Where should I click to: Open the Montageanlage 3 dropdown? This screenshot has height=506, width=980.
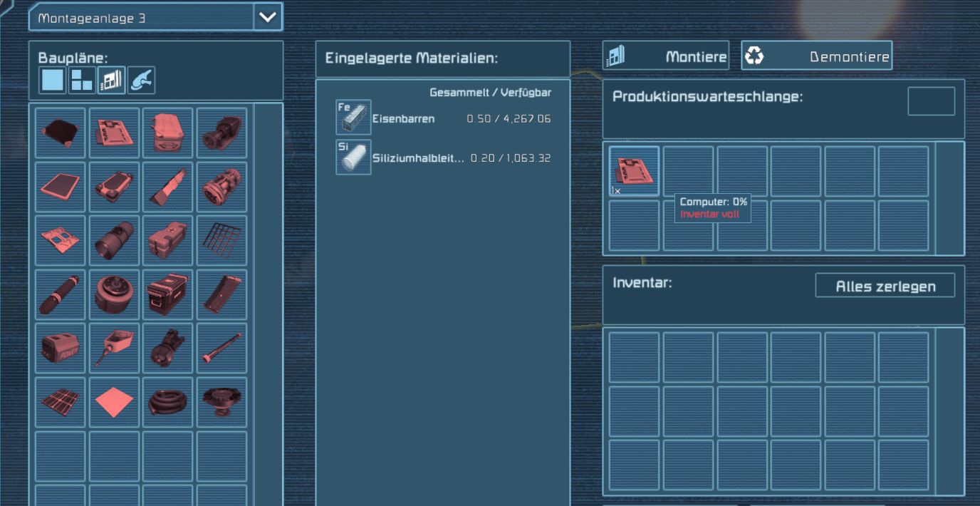tap(268, 17)
